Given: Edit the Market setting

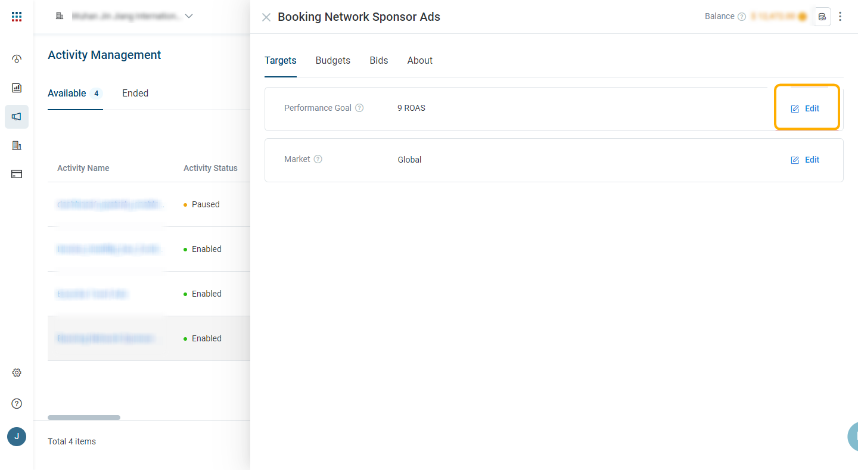Looking at the screenshot, I should click(805, 160).
